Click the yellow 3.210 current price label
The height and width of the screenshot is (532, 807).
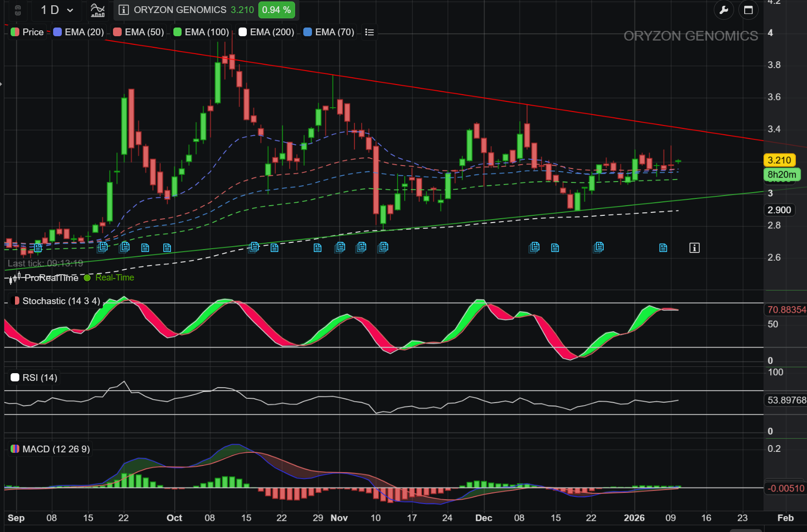pos(779,160)
